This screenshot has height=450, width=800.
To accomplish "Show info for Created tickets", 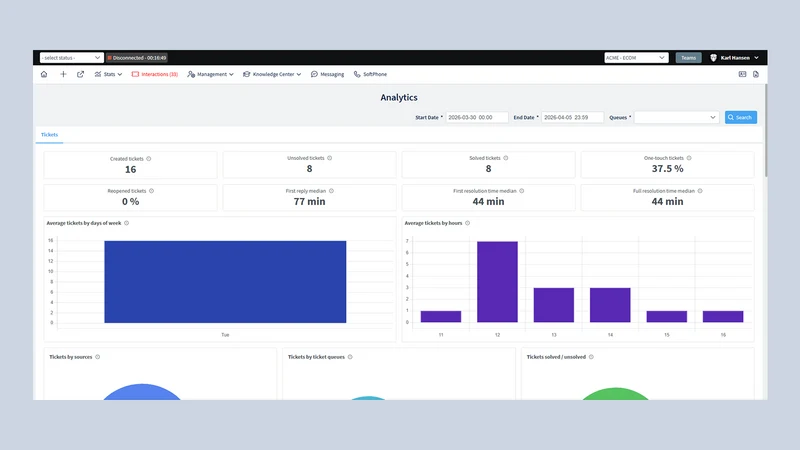I will (149, 159).
